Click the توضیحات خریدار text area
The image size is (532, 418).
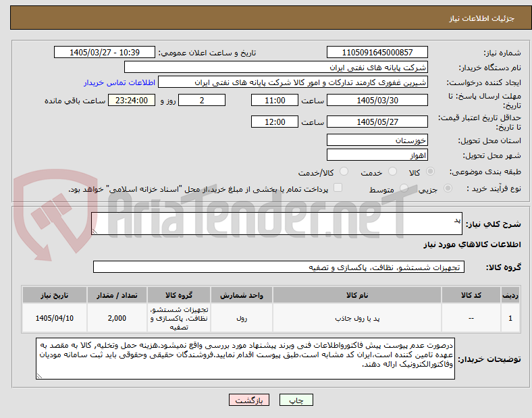click(245, 359)
